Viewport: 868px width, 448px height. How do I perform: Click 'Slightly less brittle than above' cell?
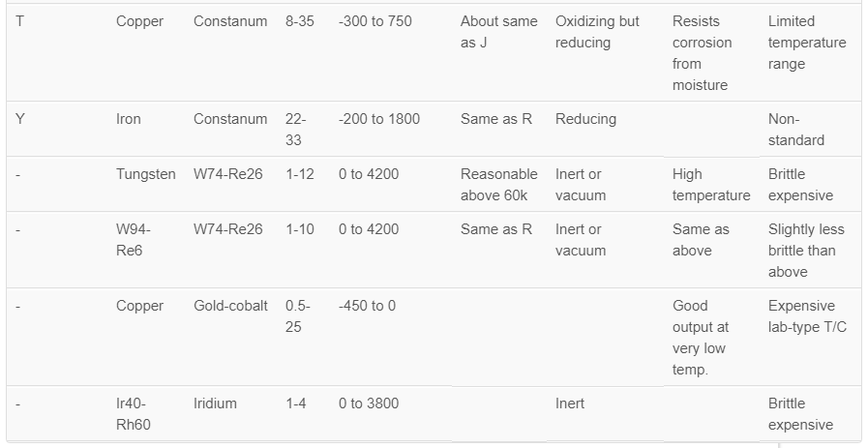(x=806, y=251)
